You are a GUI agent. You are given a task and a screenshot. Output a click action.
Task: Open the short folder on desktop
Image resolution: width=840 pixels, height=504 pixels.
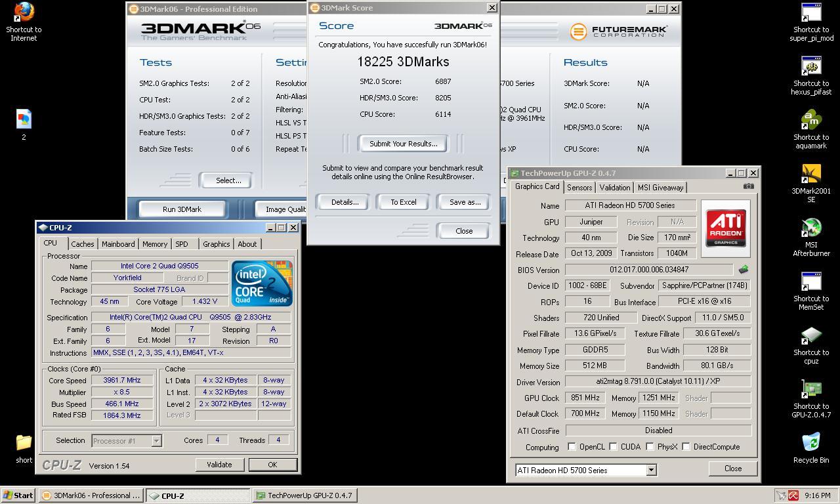click(x=24, y=442)
